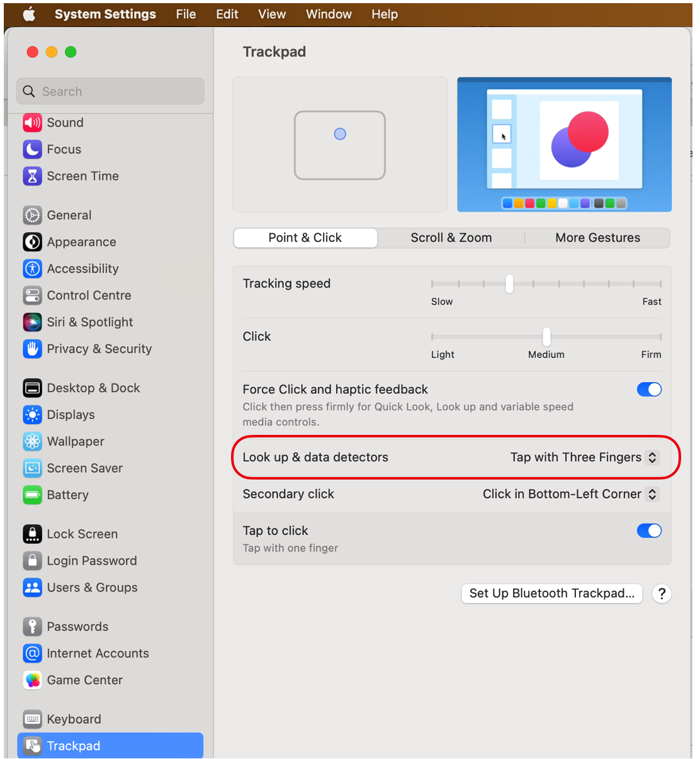Open the Desktop & Dock icon

pos(32,388)
